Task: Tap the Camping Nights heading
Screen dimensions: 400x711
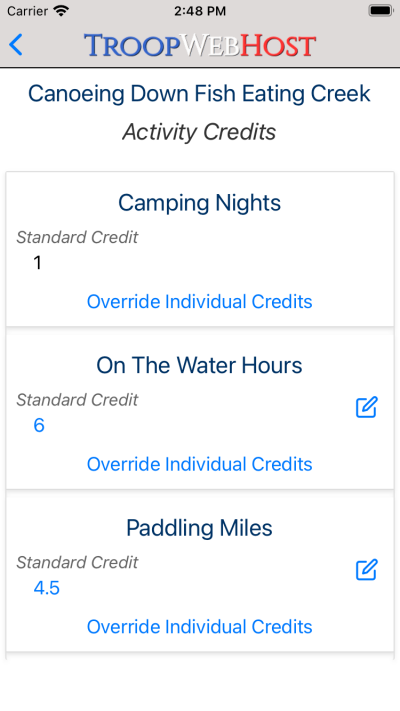Action: coord(200,203)
